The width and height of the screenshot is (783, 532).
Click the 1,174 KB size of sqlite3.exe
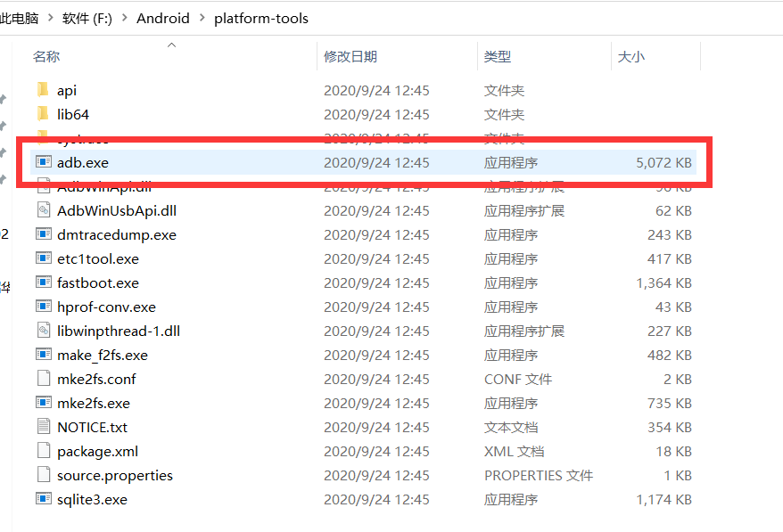(663, 500)
